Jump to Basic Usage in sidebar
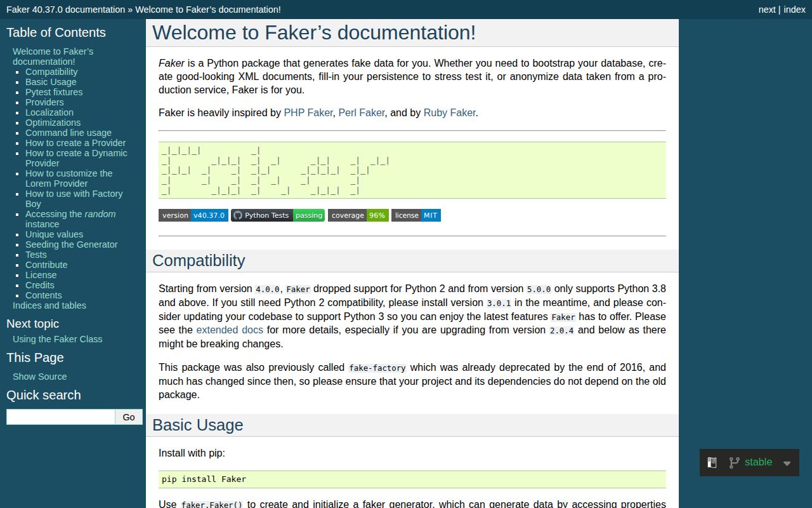812x508 pixels. coord(51,82)
